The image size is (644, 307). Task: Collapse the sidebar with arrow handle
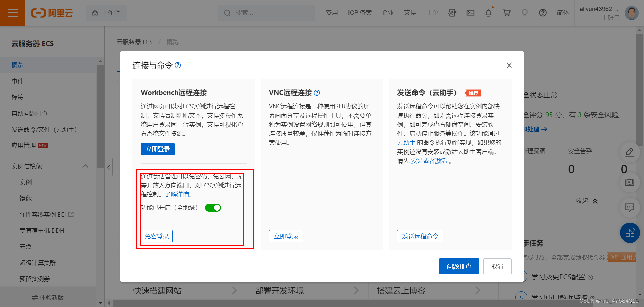coord(109,167)
